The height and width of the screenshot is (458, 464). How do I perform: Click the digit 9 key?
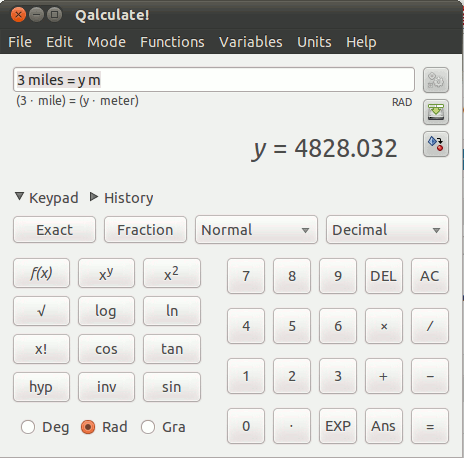pos(338,276)
